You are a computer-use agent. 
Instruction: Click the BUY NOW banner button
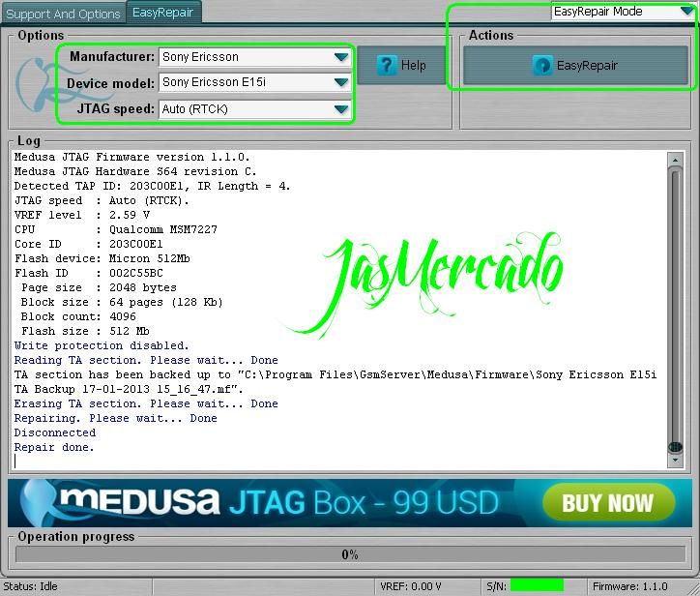tap(608, 503)
